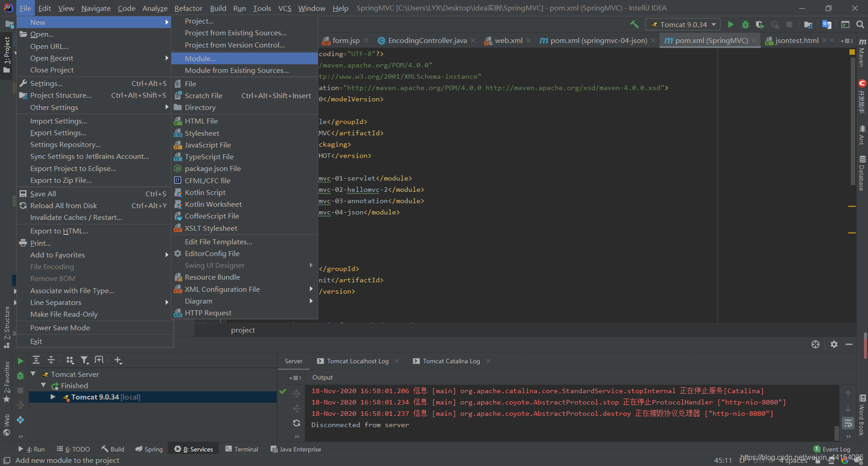This screenshot has height=466, width=868.
Task: Click Expand All icon in Services toolbar
Action: click(36, 360)
